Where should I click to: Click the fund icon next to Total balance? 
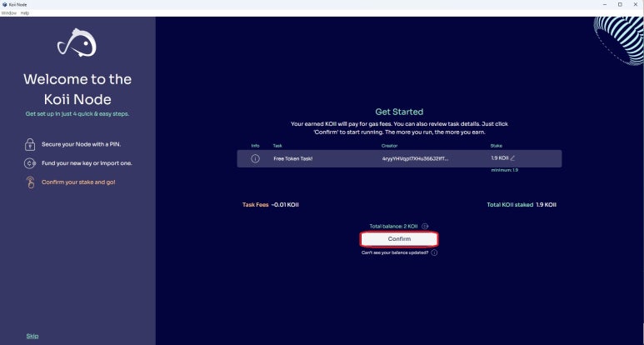tap(425, 227)
